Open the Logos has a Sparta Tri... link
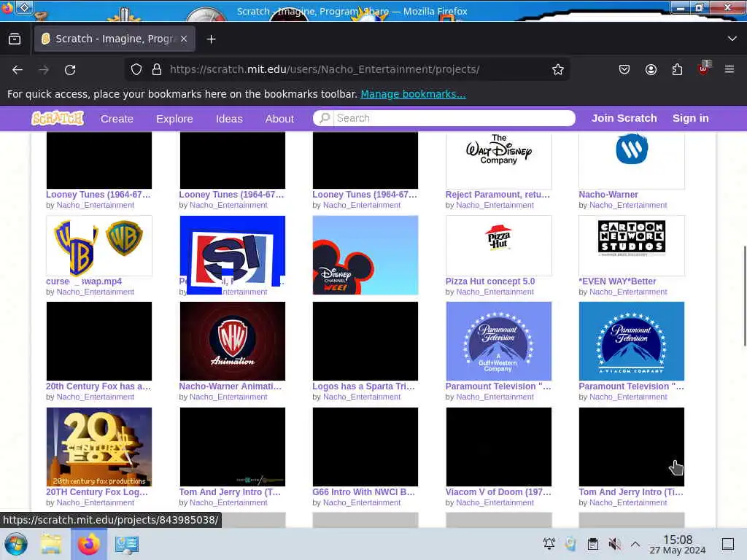The image size is (747, 560). 363,386
